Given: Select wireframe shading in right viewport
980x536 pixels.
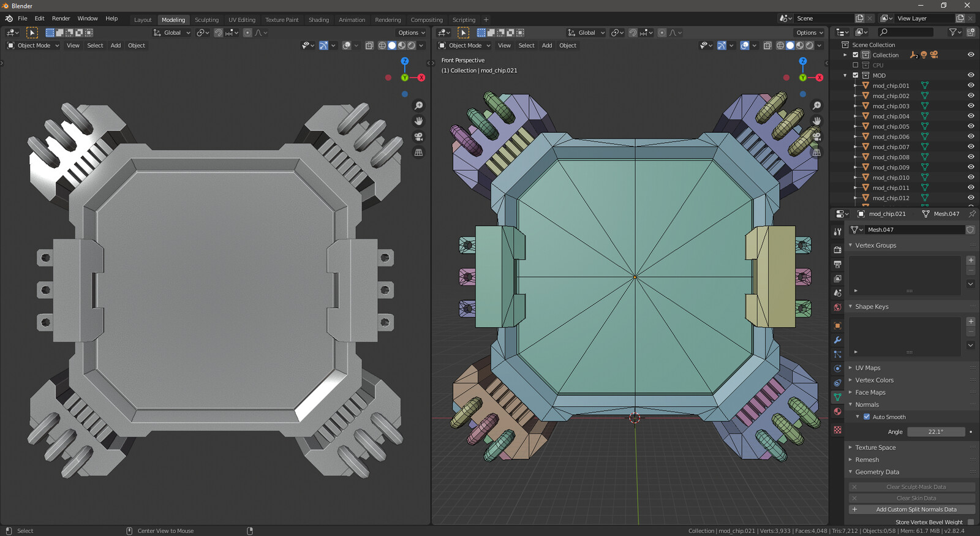Looking at the screenshot, I should (x=780, y=45).
